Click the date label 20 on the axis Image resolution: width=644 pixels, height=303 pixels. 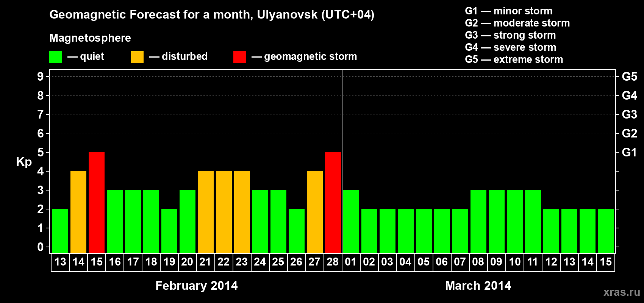tap(187, 262)
